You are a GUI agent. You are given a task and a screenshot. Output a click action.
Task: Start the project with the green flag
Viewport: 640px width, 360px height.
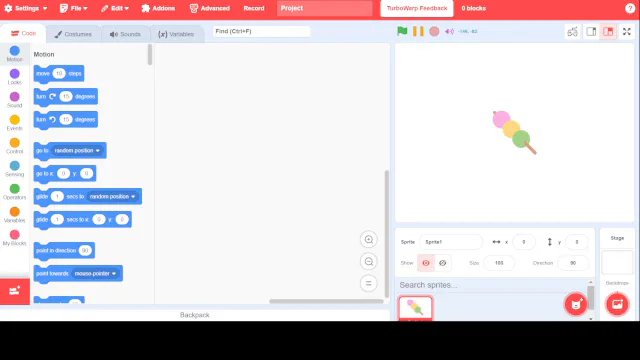(x=402, y=31)
